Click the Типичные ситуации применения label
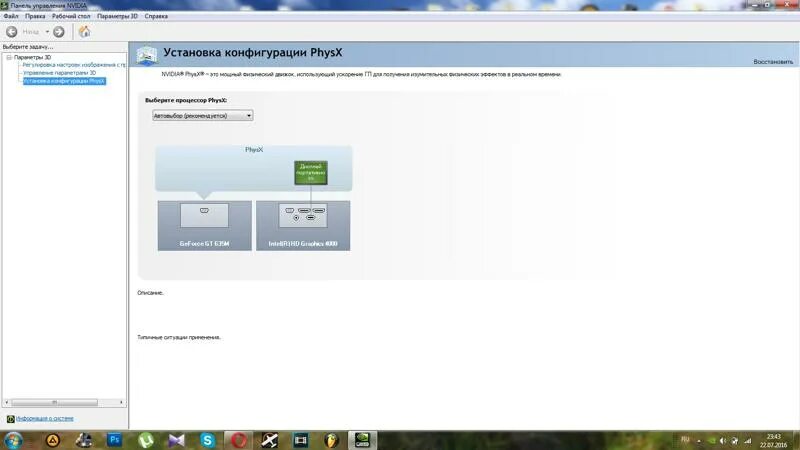800x450 pixels. (x=179, y=337)
